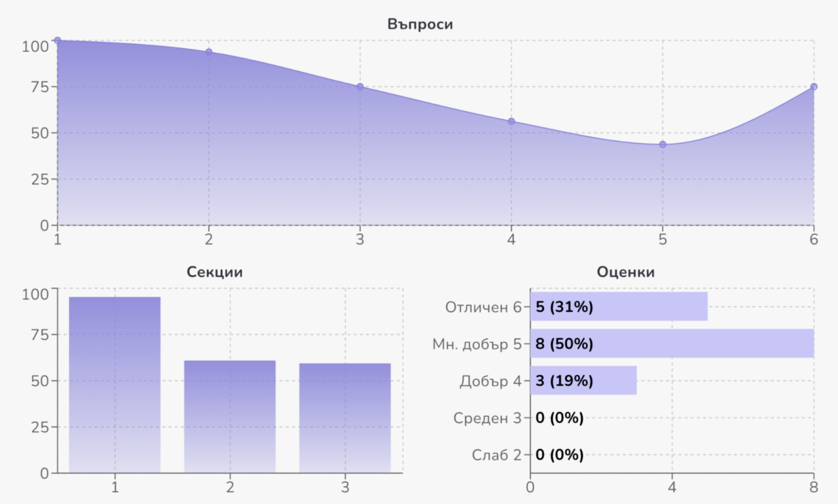Click the 8 (50%) value label
This screenshot has width=838, height=504.
tap(564, 343)
